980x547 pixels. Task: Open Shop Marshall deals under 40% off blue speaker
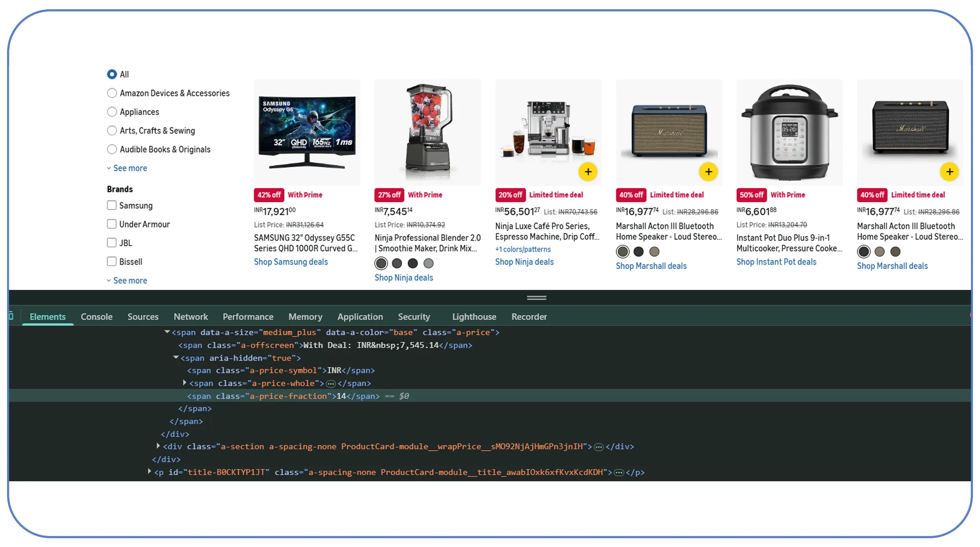coord(651,266)
